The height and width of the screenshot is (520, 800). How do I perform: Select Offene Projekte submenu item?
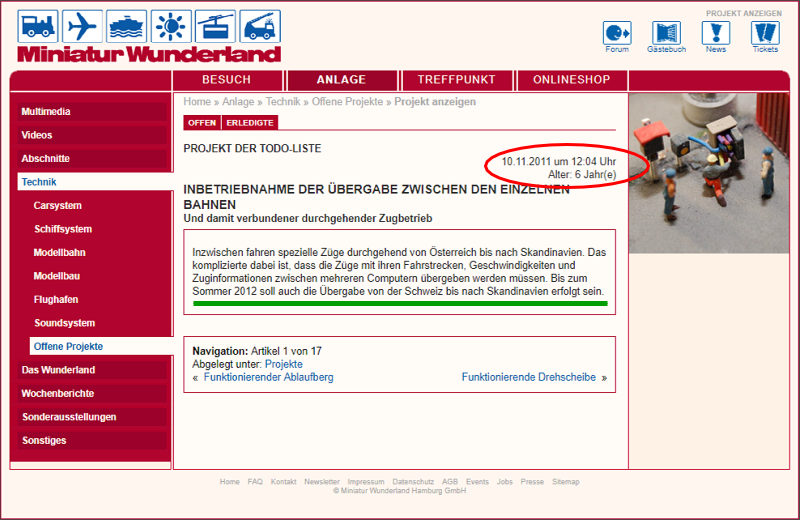[x=101, y=346]
